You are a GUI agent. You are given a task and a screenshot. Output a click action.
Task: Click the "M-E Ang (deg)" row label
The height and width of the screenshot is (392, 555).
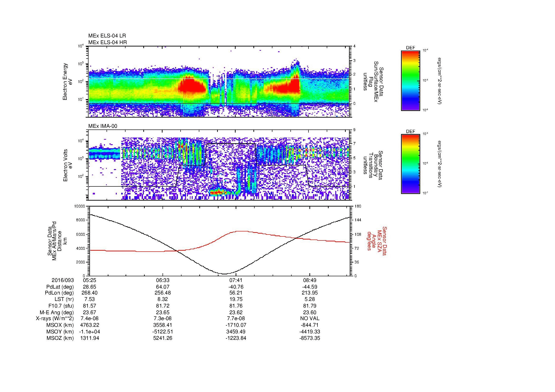57,313
